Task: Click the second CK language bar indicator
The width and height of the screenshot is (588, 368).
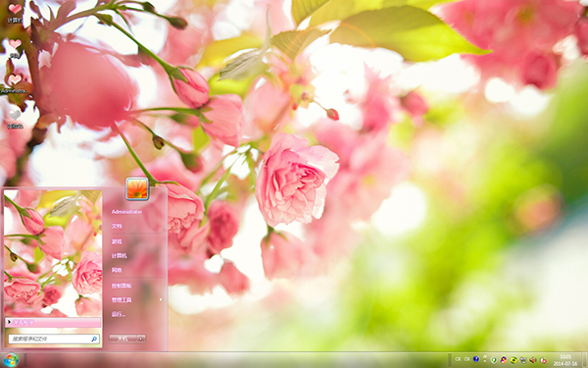Action: point(466,359)
